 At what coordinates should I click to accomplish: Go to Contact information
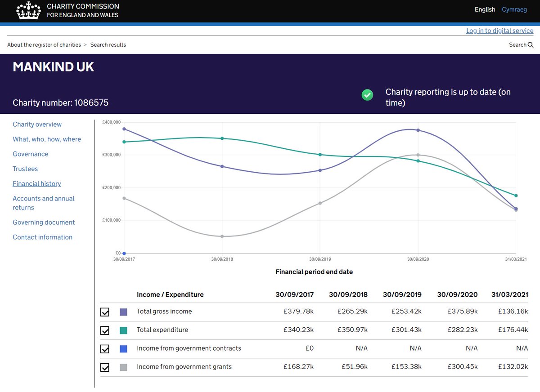pos(43,237)
